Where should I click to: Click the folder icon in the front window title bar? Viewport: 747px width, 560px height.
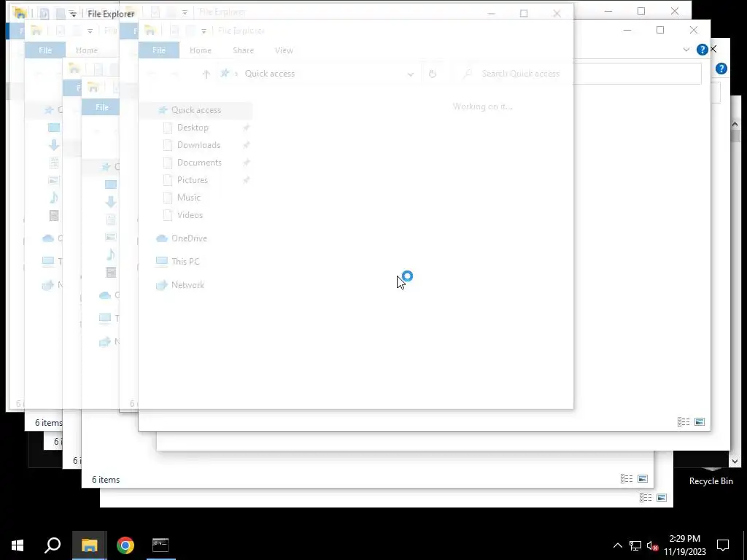150,31
